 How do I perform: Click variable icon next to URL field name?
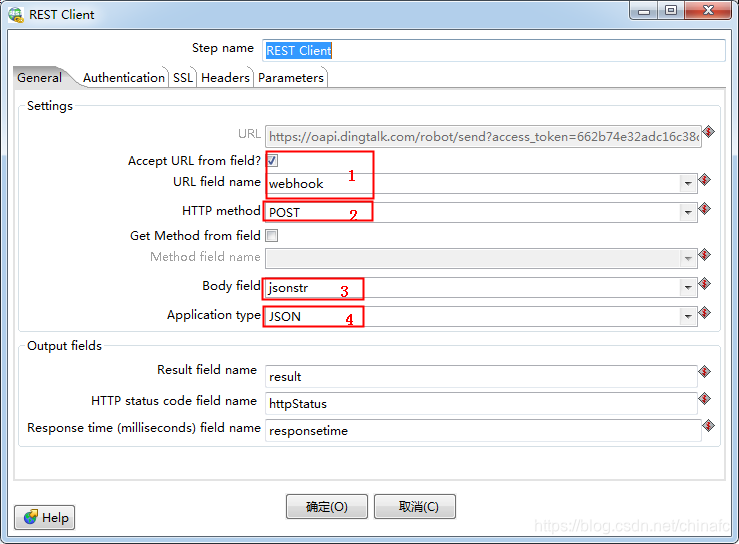click(704, 180)
